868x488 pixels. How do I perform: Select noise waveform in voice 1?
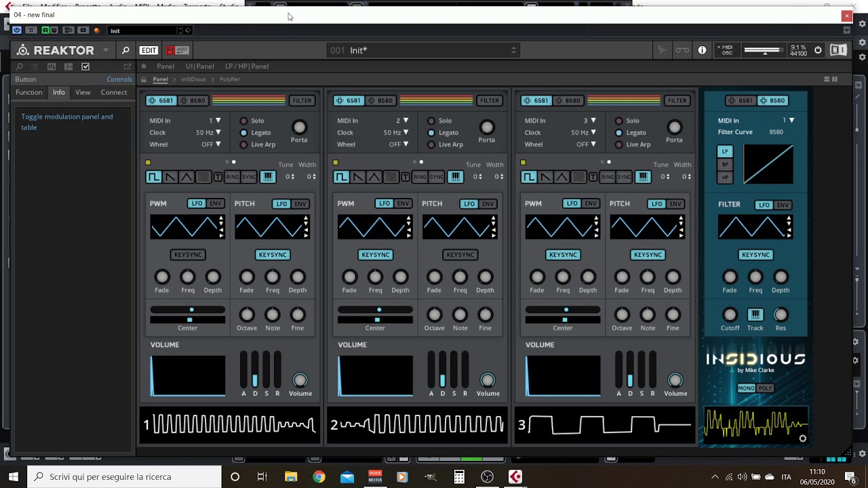point(202,177)
